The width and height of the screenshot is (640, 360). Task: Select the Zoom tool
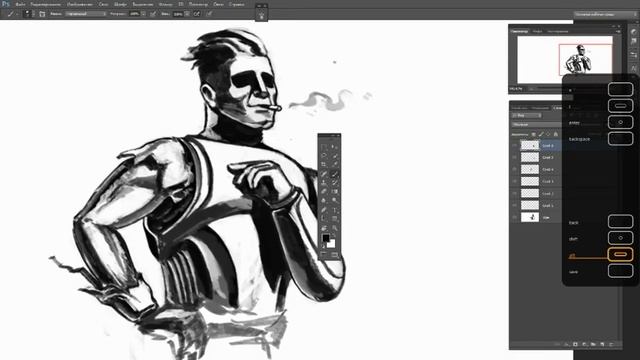[335, 228]
